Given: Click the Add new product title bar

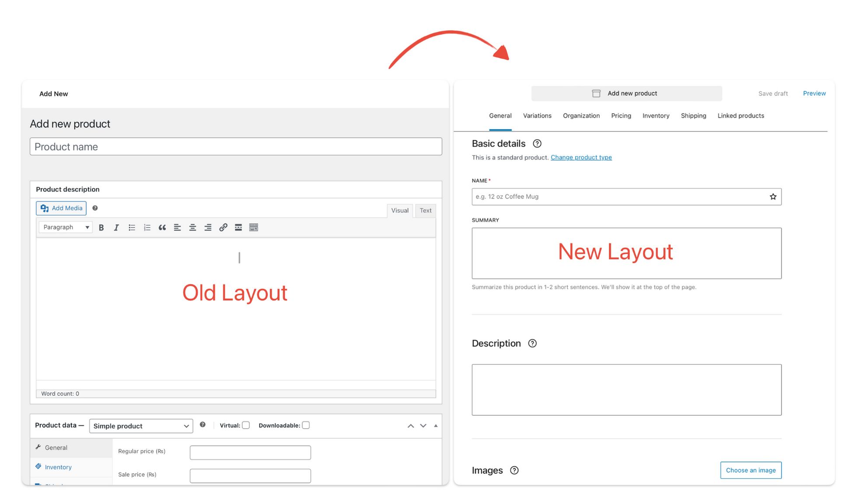Looking at the screenshot, I should click(x=626, y=94).
